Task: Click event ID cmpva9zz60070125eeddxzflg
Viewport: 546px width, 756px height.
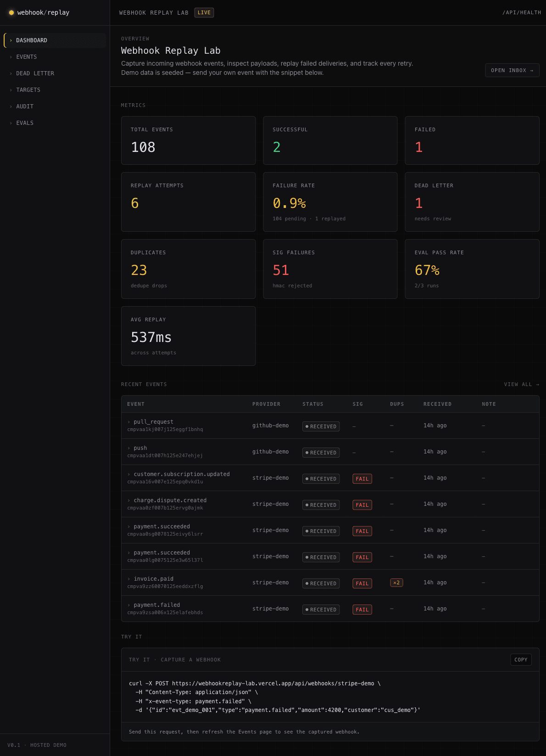Action: pyautogui.click(x=165, y=587)
